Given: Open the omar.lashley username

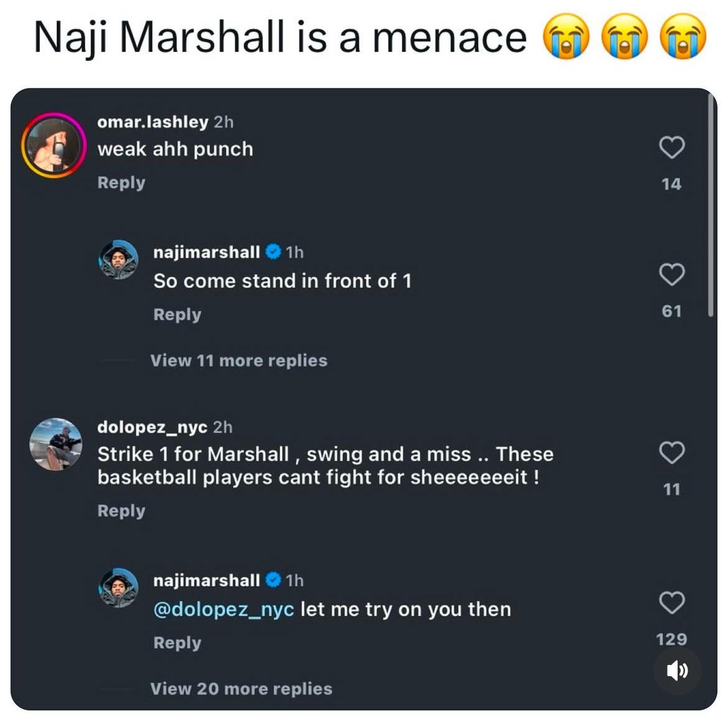Looking at the screenshot, I should tap(152, 122).
